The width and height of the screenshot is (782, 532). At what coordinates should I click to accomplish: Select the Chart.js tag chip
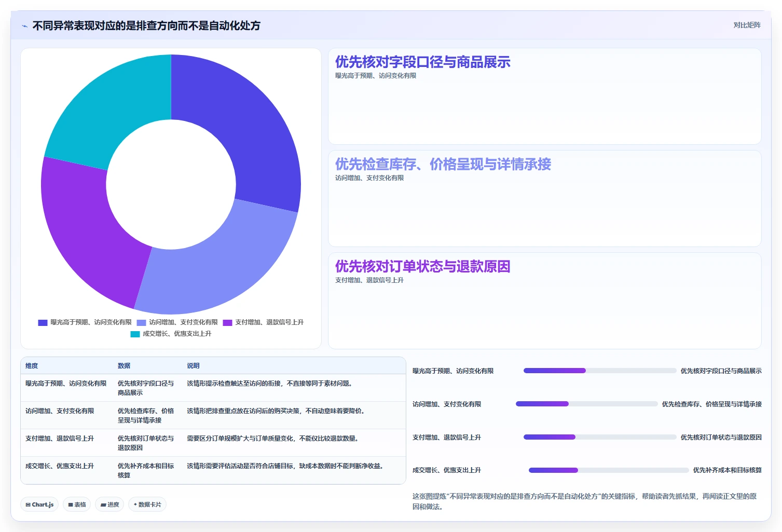(39, 504)
